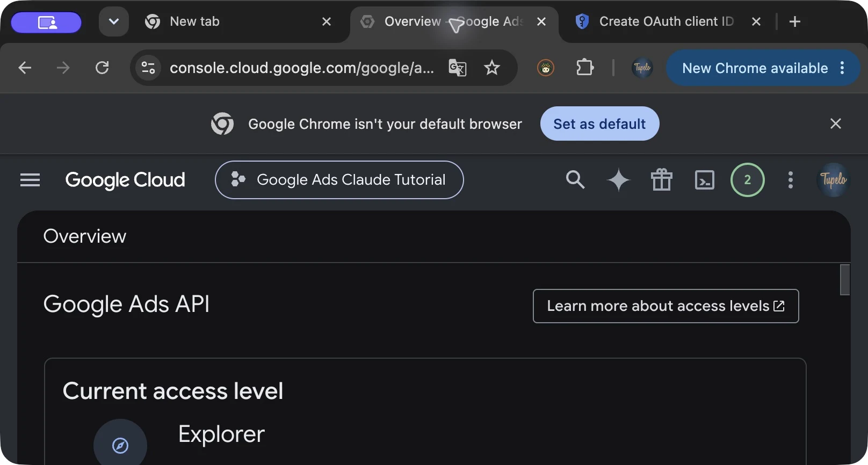868x465 pixels.
Task: Open the Gemini AI sparkle assistant
Action: tap(618, 180)
